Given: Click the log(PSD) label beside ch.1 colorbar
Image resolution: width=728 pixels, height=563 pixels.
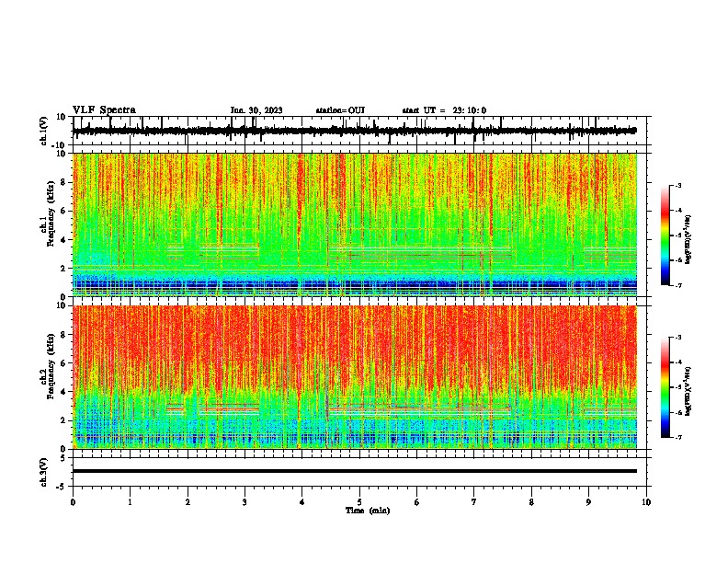Looking at the screenshot, I should pos(688,240).
